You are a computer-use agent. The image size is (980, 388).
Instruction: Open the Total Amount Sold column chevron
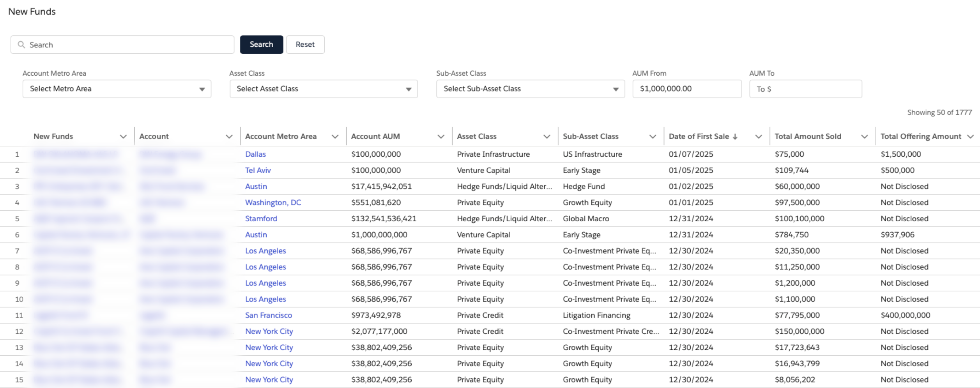pyautogui.click(x=864, y=137)
